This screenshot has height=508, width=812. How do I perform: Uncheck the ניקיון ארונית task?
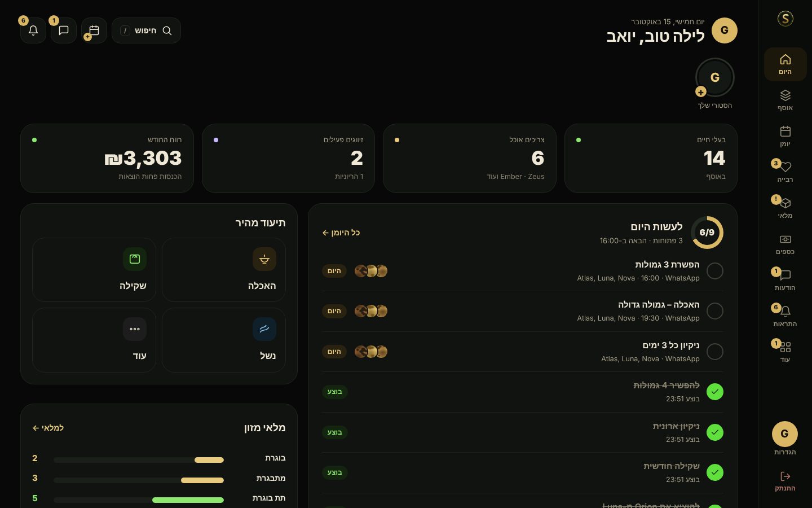pyautogui.click(x=715, y=432)
